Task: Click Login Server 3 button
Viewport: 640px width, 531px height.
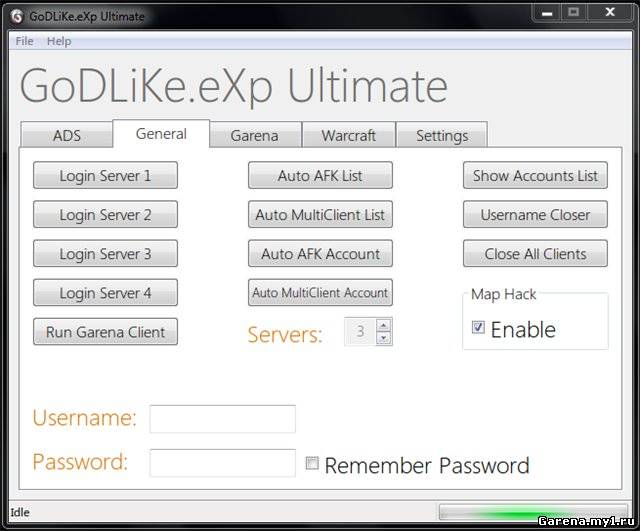Action: click(x=105, y=254)
